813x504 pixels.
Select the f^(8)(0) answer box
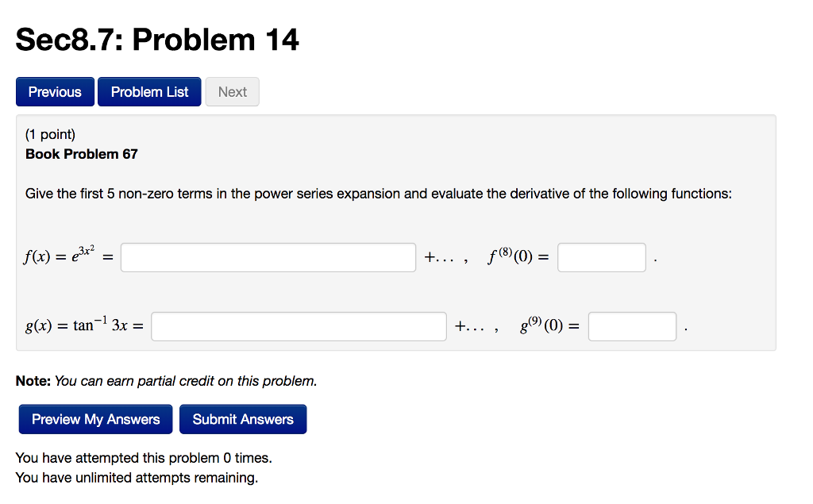pyautogui.click(x=601, y=256)
